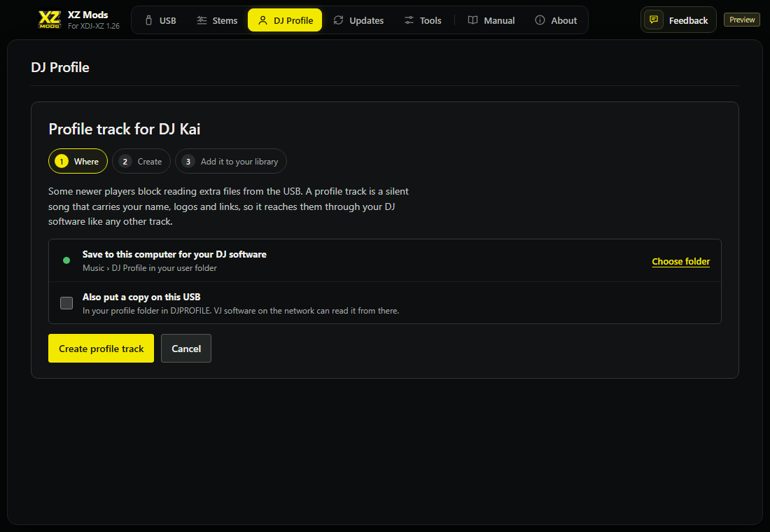Click the Stems sliders icon
Screen dimensions: 770x532
tap(202, 20)
